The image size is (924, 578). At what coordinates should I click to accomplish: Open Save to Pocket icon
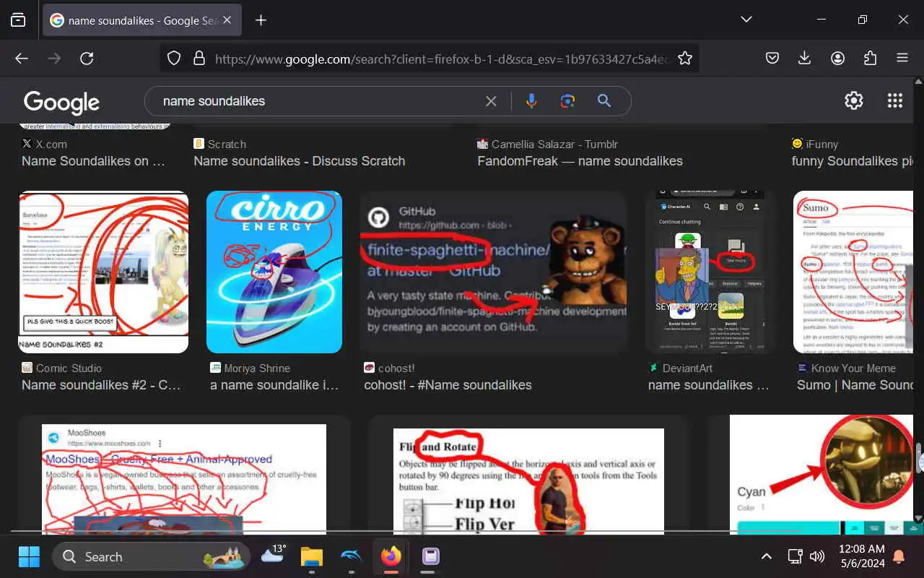coord(772,59)
